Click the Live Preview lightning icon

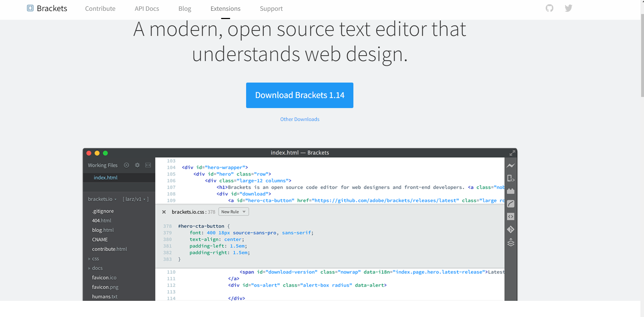(511, 166)
